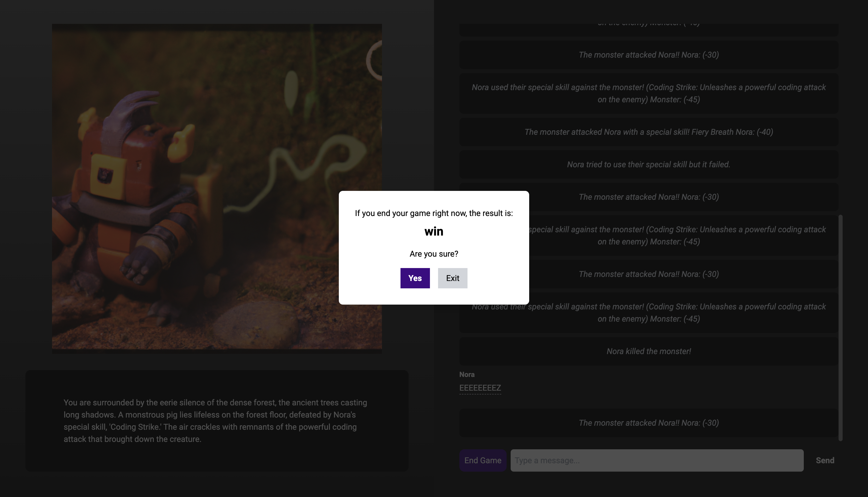Click the forest story description panel
The height and width of the screenshot is (497, 868).
[x=217, y=421]
